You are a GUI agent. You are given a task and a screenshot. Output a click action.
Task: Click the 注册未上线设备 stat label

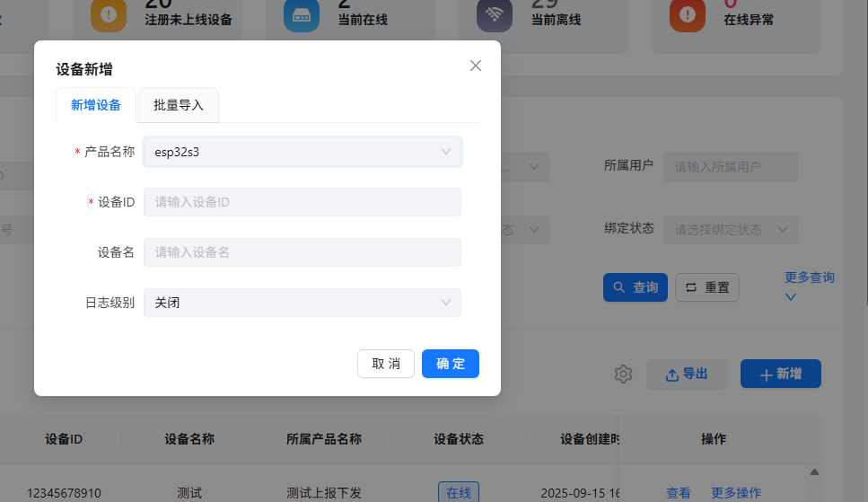(x=189, y=20)
